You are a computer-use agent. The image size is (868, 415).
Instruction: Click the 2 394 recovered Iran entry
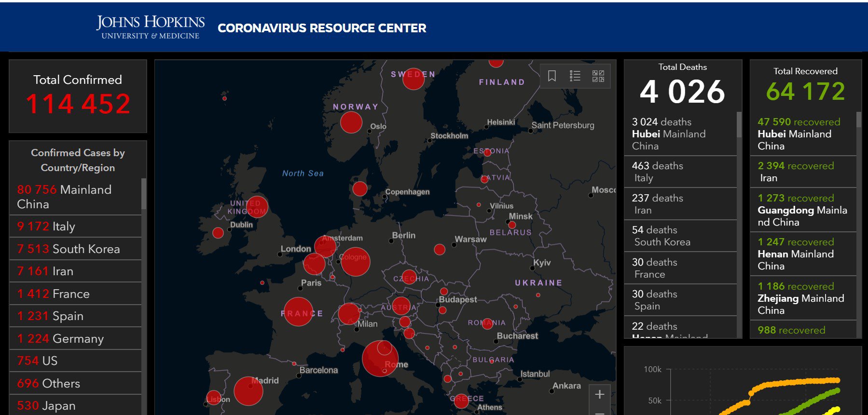(803, 172)
